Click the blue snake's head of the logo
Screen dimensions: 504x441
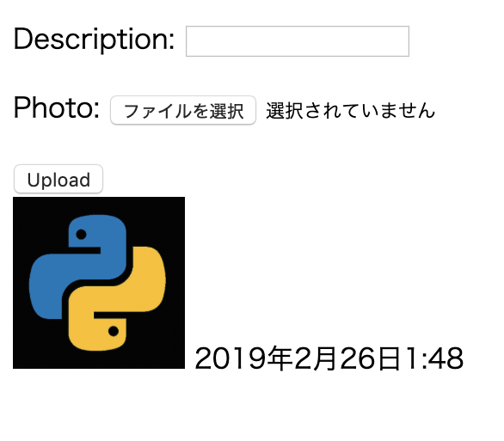(x=96, y=231)
